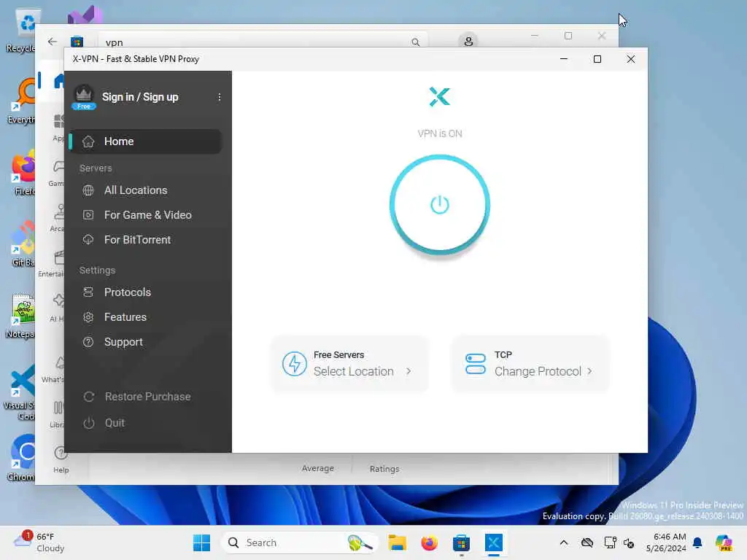Click the Ratings label in Microsoft Store
Viewport: 747px width, 560px height.
click(384, 469)
